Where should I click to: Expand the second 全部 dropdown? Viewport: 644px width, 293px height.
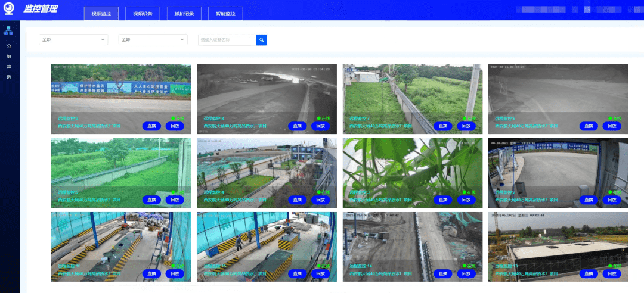pos(153,40)
